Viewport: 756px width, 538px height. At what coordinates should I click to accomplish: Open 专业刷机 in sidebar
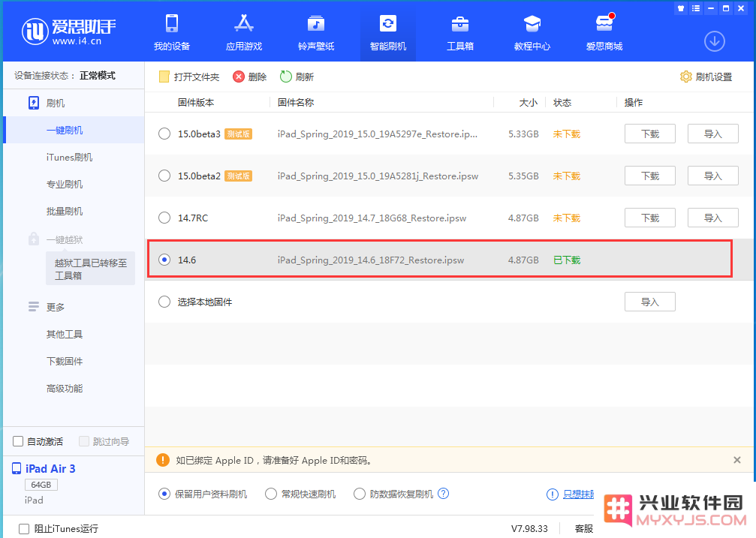64,184
